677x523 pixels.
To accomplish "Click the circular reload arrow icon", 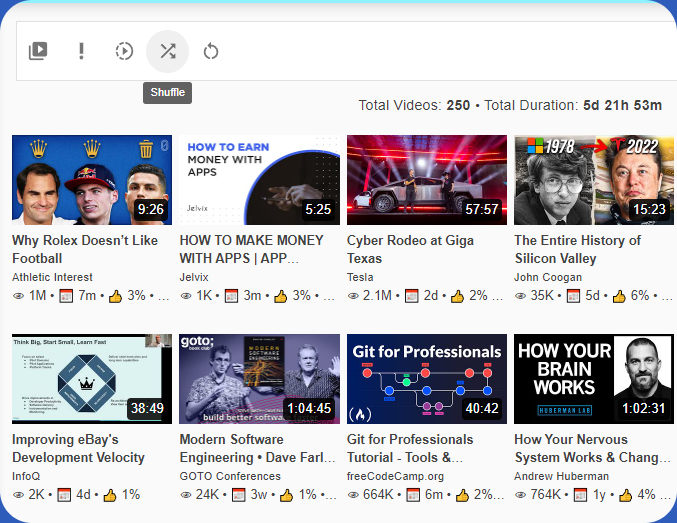I will 211,51.
